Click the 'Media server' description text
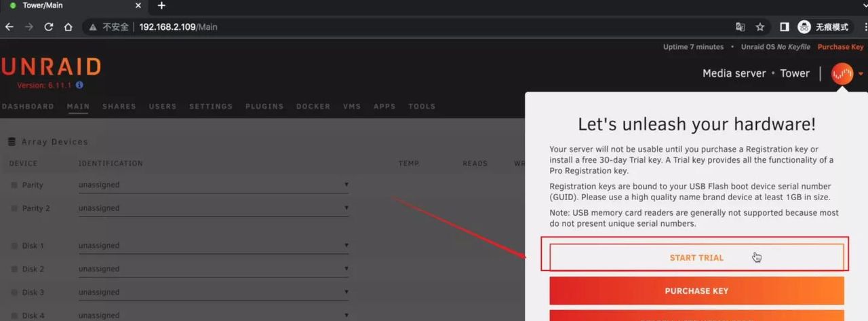 (734, 73)
